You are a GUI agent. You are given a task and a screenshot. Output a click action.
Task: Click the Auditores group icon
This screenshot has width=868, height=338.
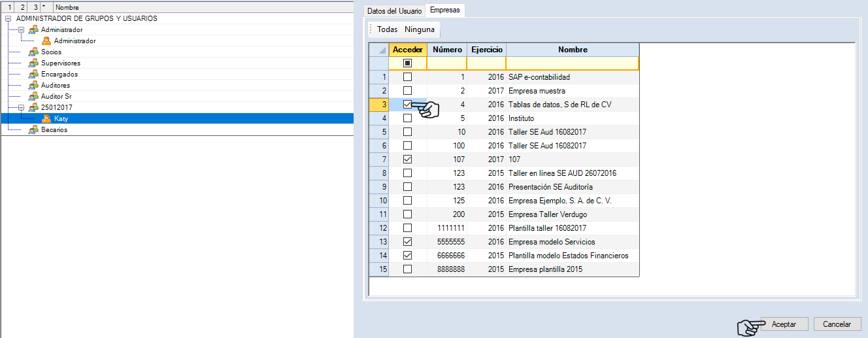33,85
